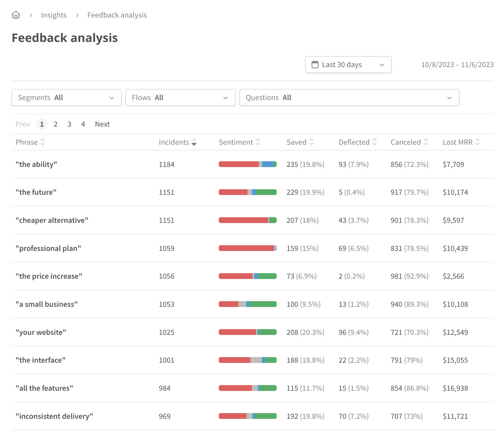Open the Segments filter dropdown

pyautogui.click(x=66, y=97)
